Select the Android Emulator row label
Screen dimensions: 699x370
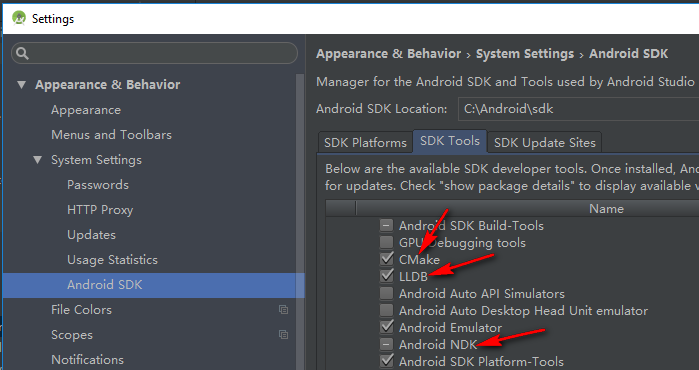(x=450, y=328)
